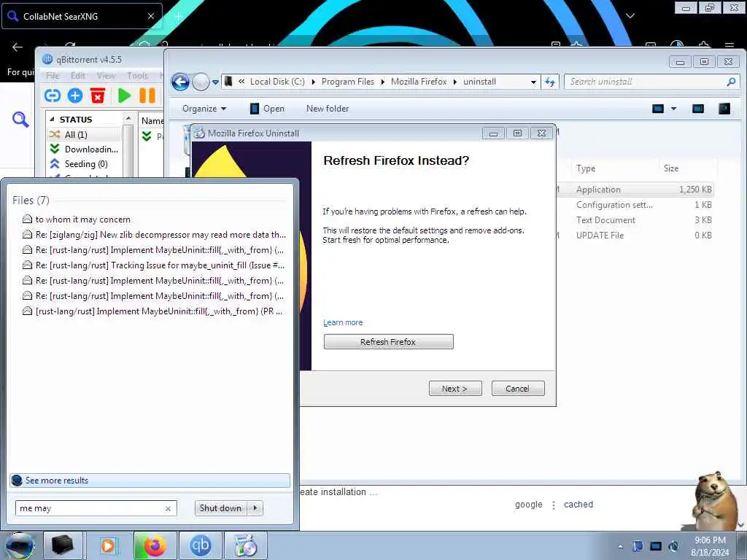
Task: Click the Action Center flag tray icon
Action: tap(638, 546)
